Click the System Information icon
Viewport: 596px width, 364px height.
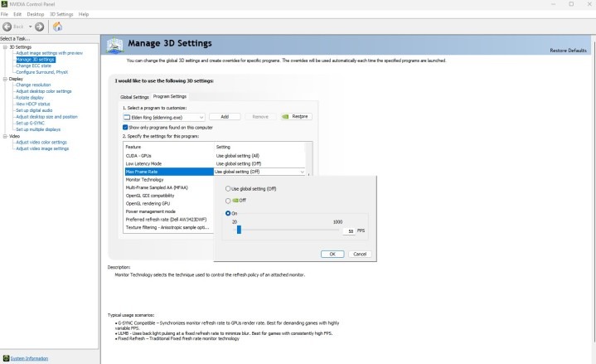pos(6,358)
